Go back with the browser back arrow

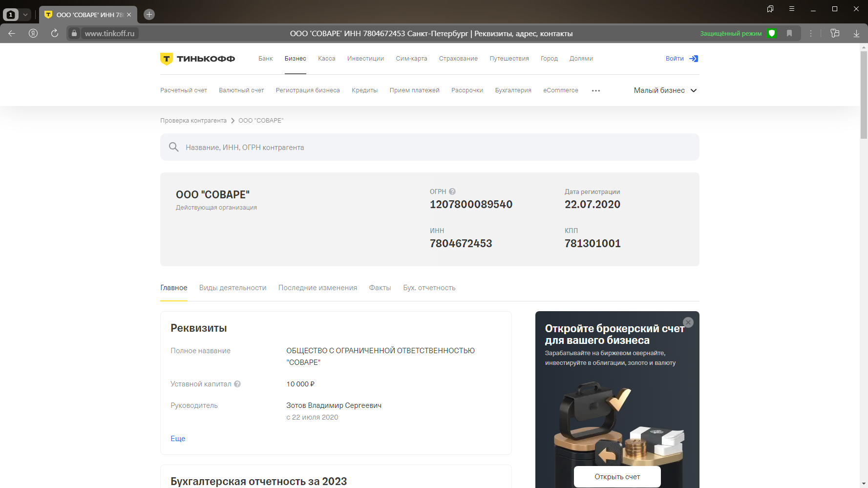pos(12,33)
